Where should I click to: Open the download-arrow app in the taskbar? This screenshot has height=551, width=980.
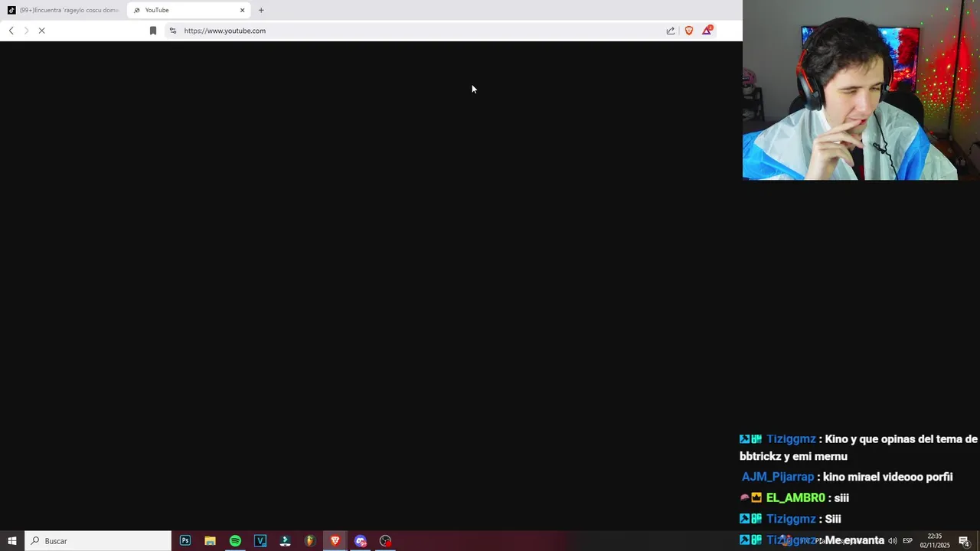(285, 541)
